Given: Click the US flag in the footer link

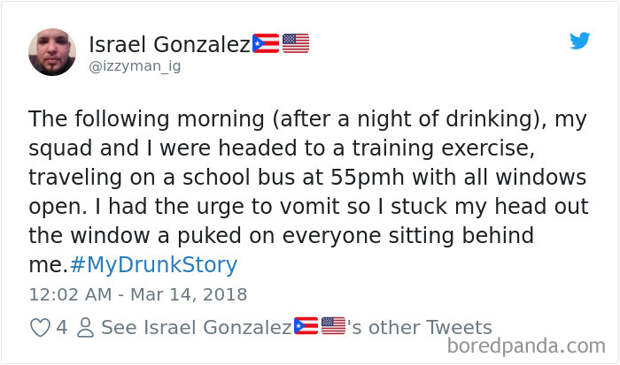Looking at the screenshot, I should (333, 326).
